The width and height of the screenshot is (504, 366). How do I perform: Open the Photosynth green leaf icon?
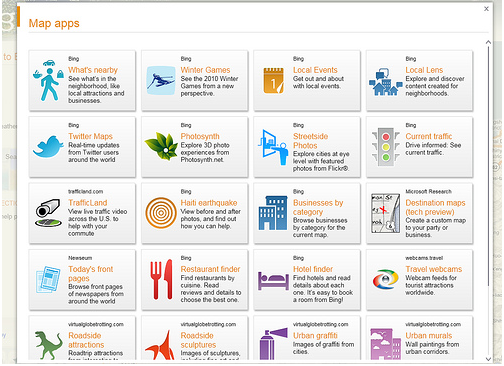(161, 146)
